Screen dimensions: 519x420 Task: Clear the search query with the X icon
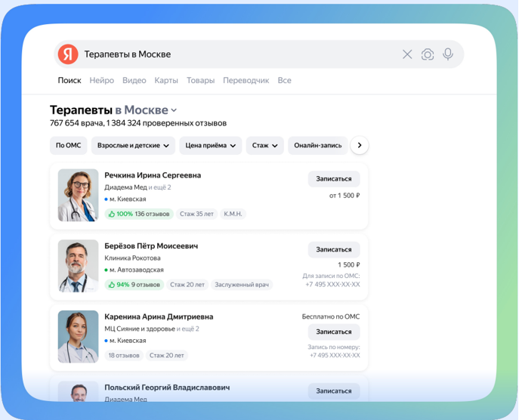click(x=407, y=54)
